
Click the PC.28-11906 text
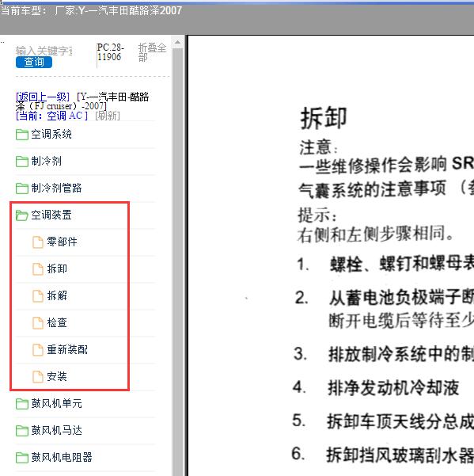coord(110,52)
